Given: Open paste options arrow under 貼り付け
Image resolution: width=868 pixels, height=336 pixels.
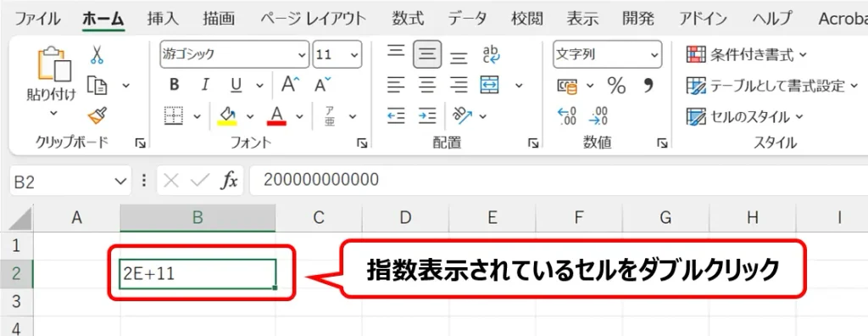Looking at the screenshot, I should click(53, 113).
